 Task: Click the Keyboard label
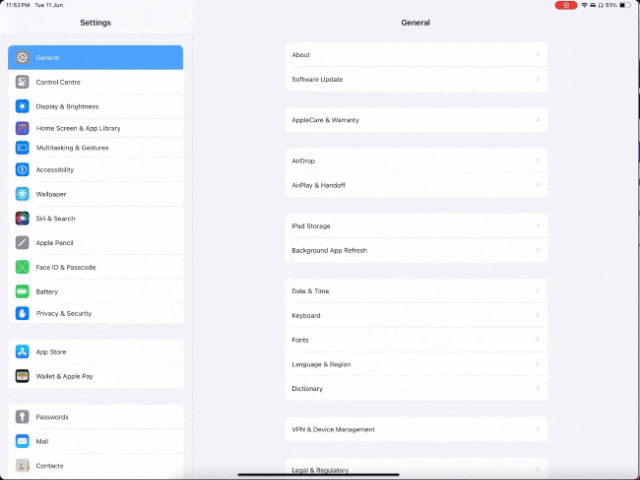306,315
